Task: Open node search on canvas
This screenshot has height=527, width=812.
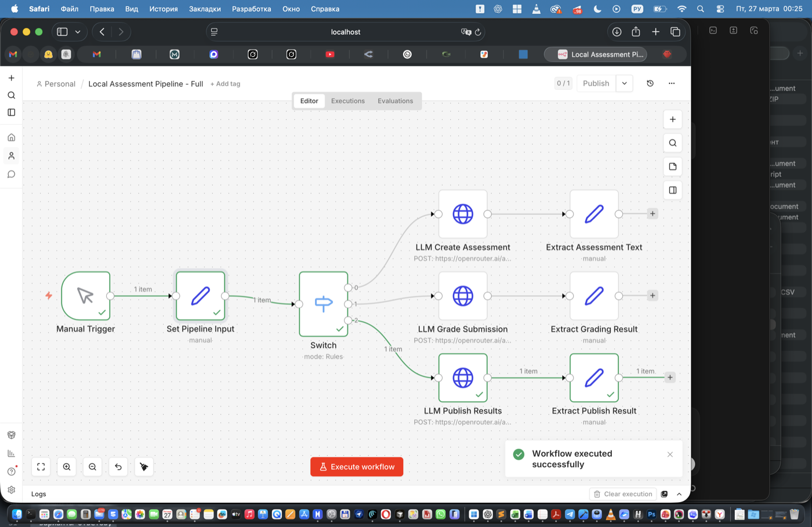Action: (x=673, y=143)
